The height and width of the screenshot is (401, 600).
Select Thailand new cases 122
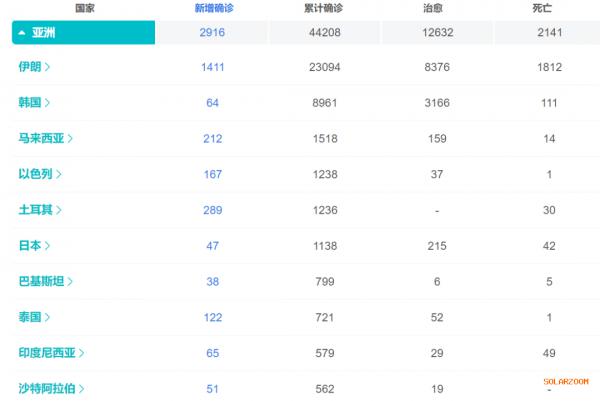pos(212,317)
